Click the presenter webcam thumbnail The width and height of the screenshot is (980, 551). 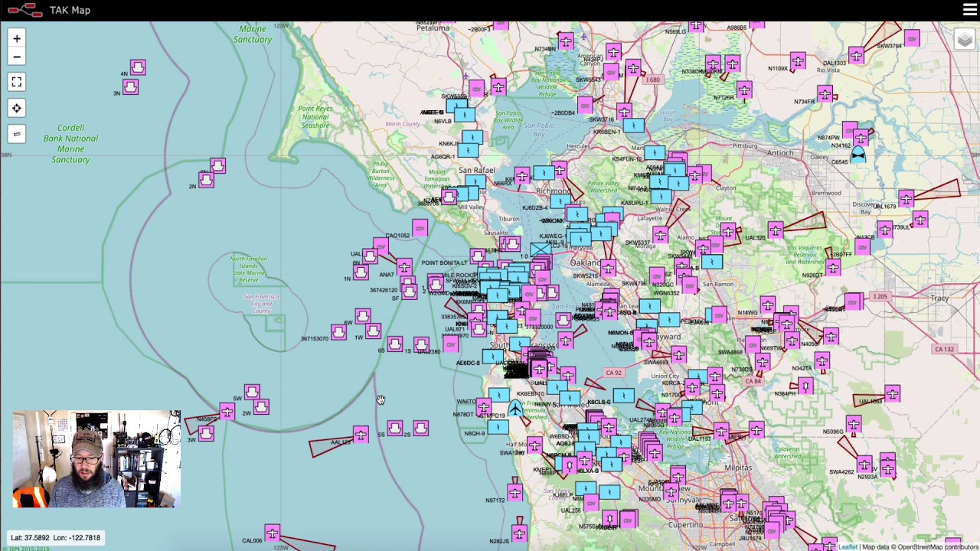pos(96,459)
